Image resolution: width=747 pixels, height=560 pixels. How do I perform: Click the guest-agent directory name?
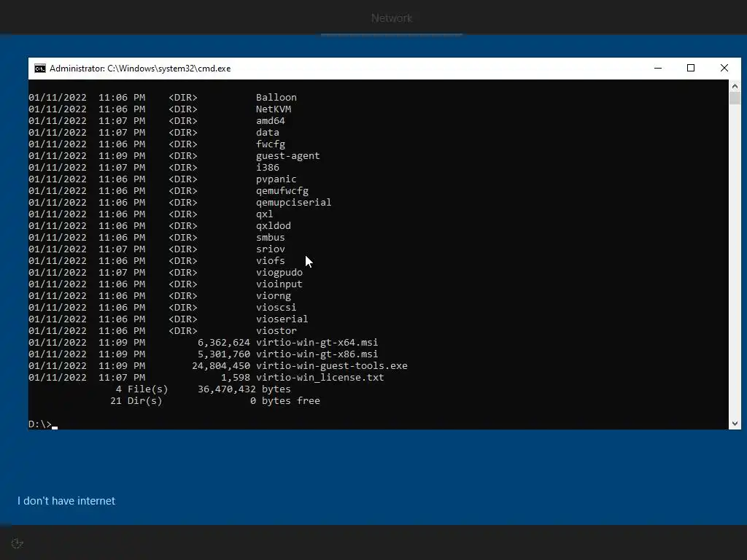tap(287, 156)
